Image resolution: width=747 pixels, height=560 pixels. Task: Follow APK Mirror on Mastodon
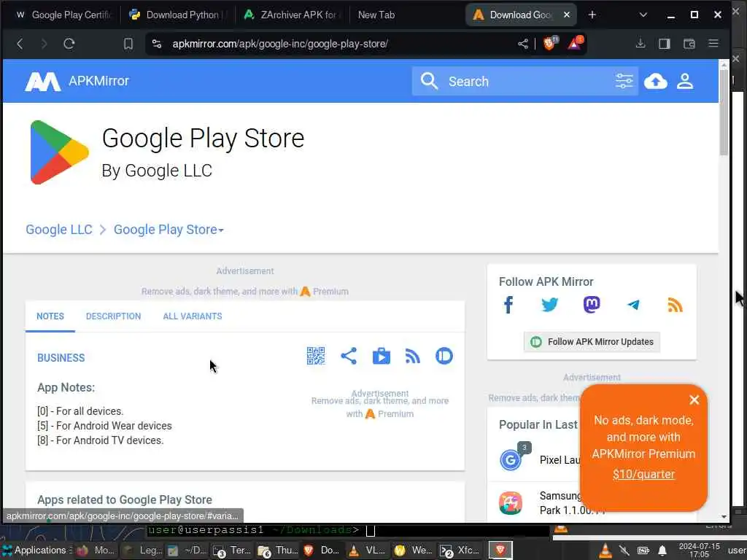pyautogui.click(x=592, y=305)
